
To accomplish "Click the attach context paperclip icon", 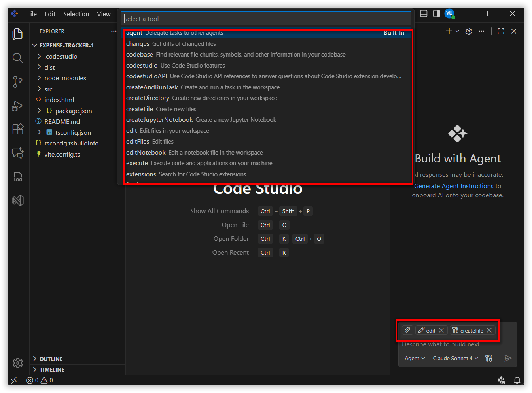I will point(407,330).
